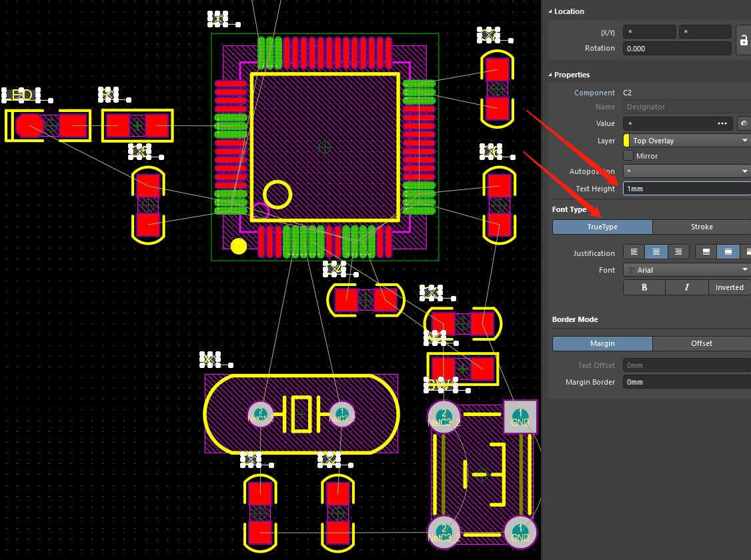Edit the Y location field
Viewport: 751px width, 560px height.
pos(705,32)
